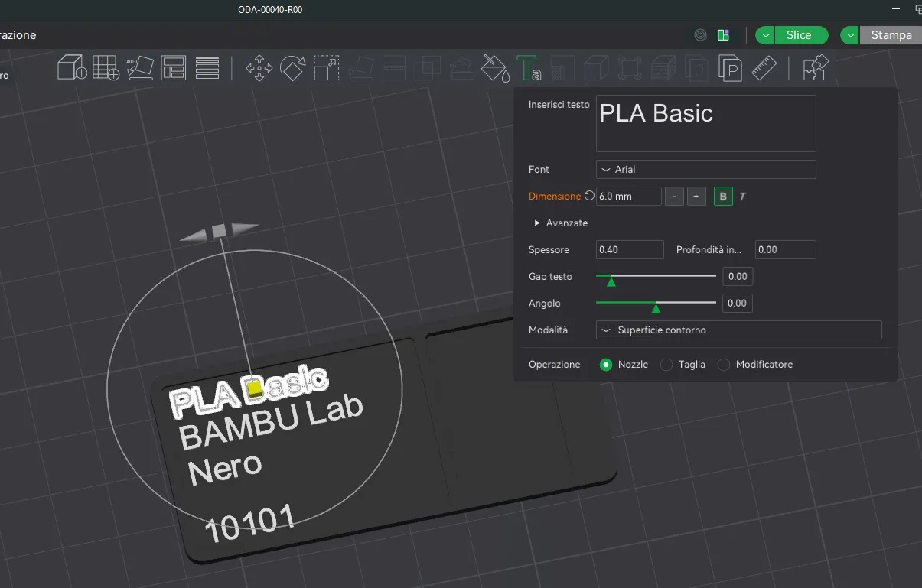Increase text size with plus button
Viewport: 922px width, 588px height.
(x=696, y=197)
